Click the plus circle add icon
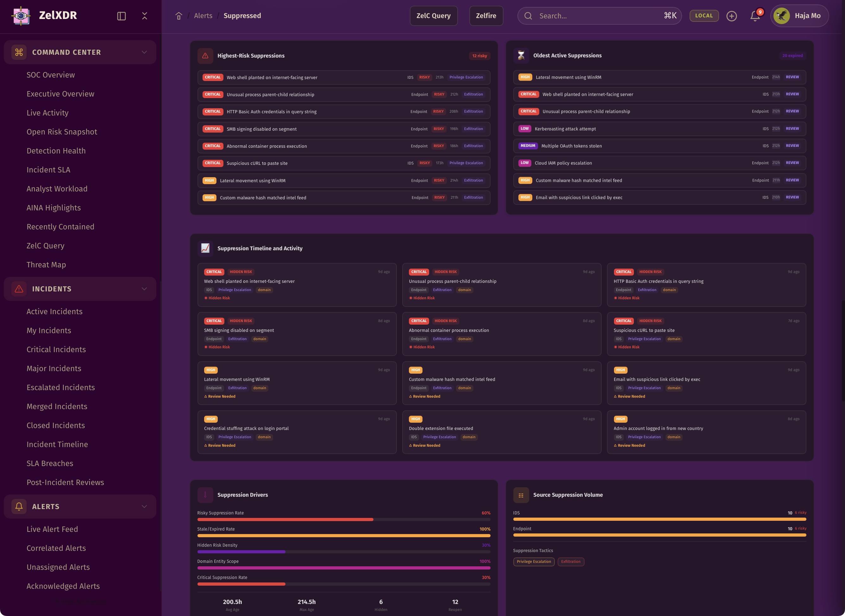845x616 pixels. click(732, 16)
